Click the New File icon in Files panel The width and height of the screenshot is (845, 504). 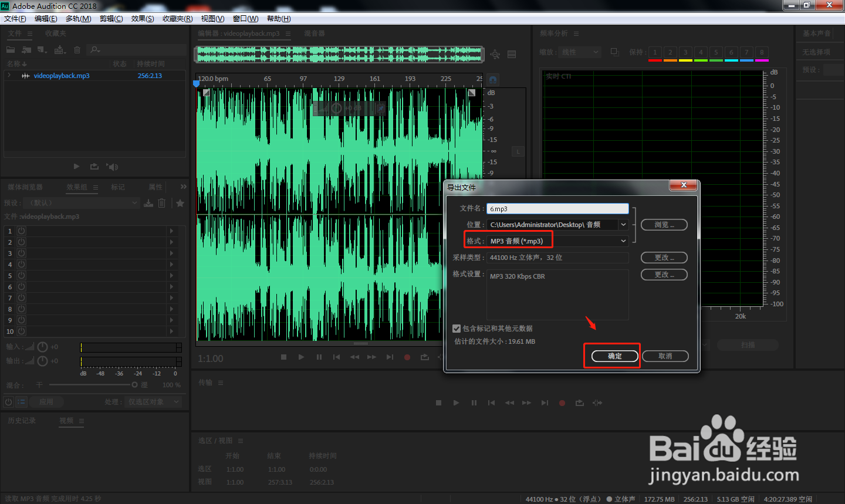tap(42, 50)
